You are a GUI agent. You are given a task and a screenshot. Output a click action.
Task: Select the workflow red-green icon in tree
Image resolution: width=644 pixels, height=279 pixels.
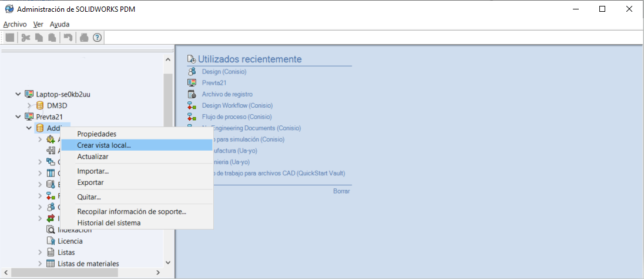(x=51, y=195)
